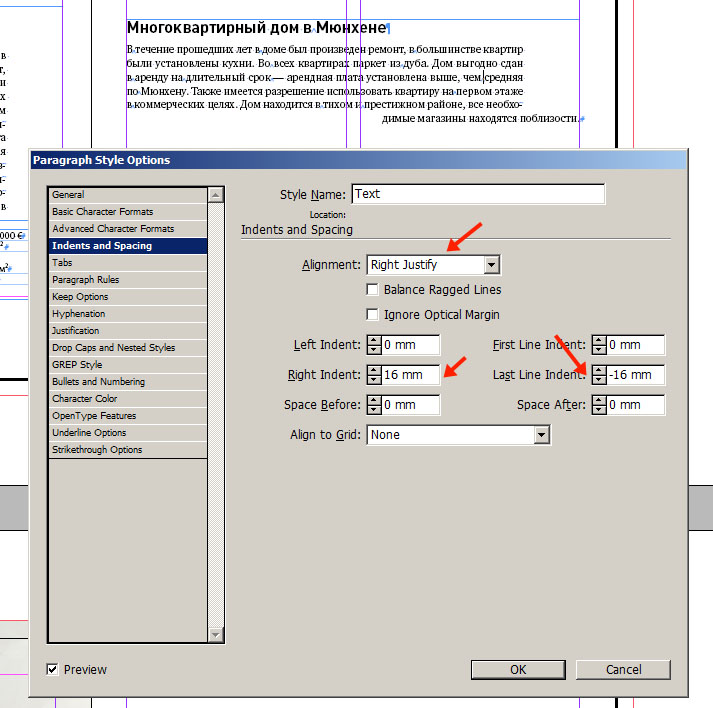Increase Left Indent with up stepper
This screenshot has width=713, height=708.
(374, 340)
